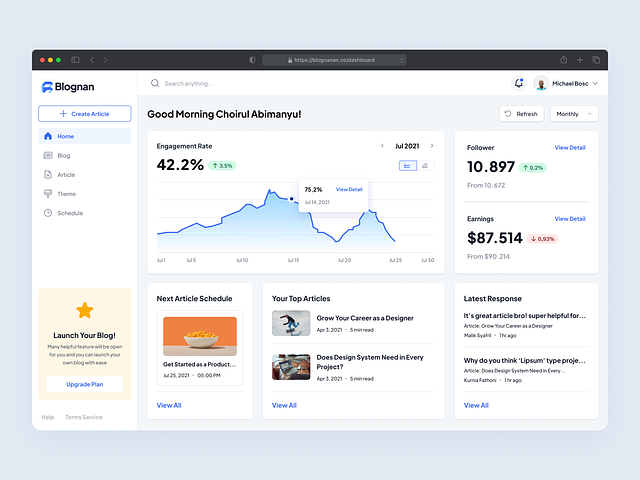This screenshot has width=640, height=480.
Task: Click the Home sidebar icon
Action: 48,136
